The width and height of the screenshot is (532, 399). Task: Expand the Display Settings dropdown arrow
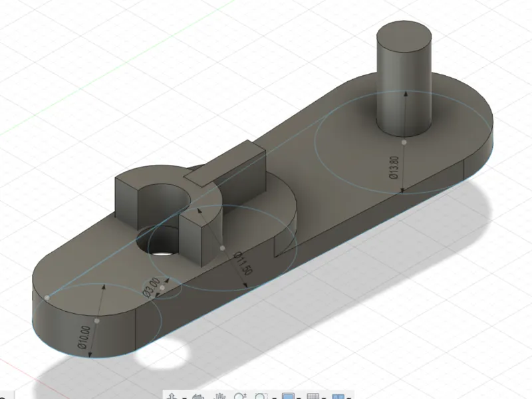coord(299,398)
